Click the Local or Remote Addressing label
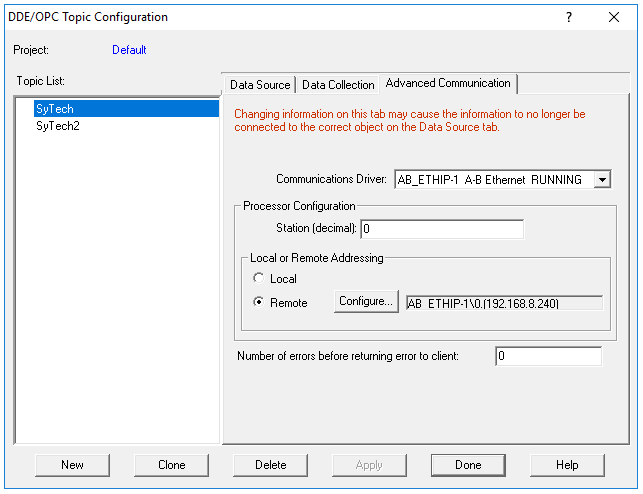The width and height of the screenshot is (643, 494). pos(317,258)
